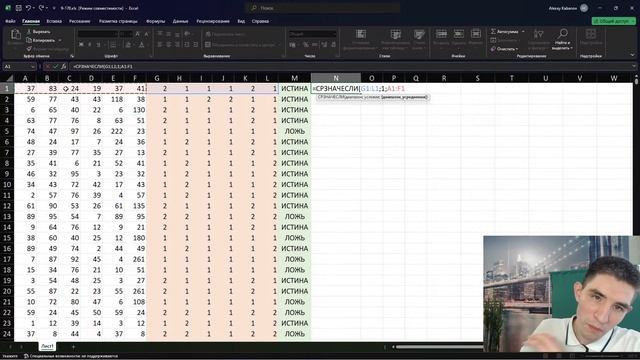The image size is (640, 360).
Task: Click the Cell Styles icon
Action: click(x=419, y=34)
